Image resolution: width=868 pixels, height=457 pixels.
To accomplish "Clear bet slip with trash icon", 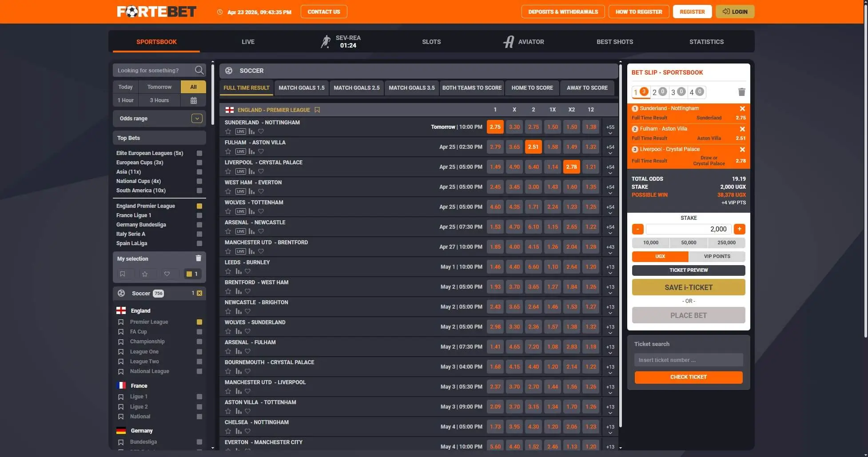I will [x=741, y=92].
